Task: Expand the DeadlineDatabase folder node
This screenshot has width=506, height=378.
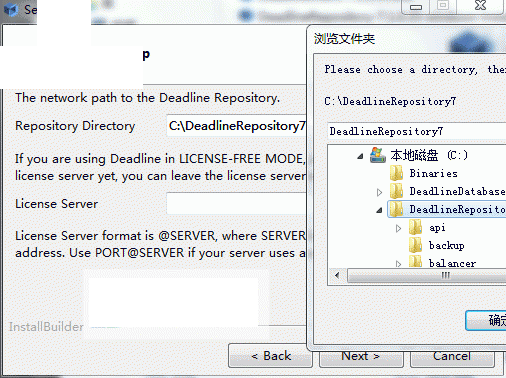Action: pos(379,192)
